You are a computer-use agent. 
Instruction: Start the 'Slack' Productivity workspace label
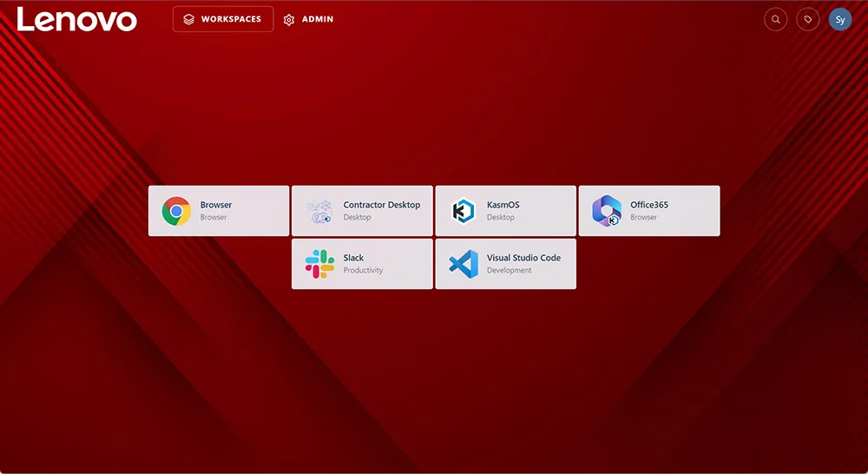(x=353, y=258)
